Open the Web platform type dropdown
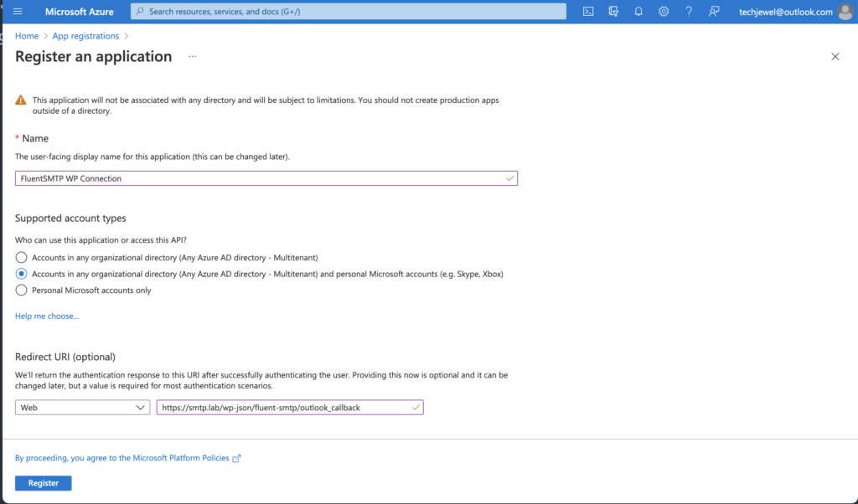 (83, 408)
